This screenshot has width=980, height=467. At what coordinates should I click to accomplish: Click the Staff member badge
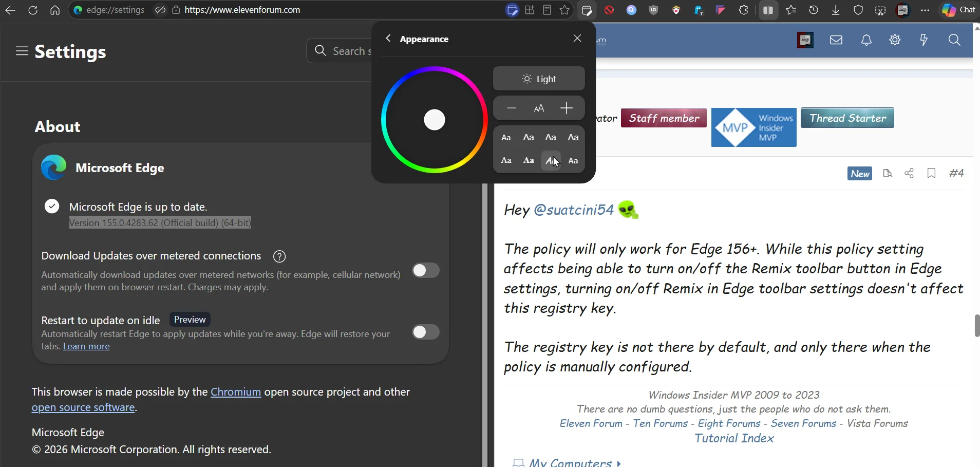664,118
